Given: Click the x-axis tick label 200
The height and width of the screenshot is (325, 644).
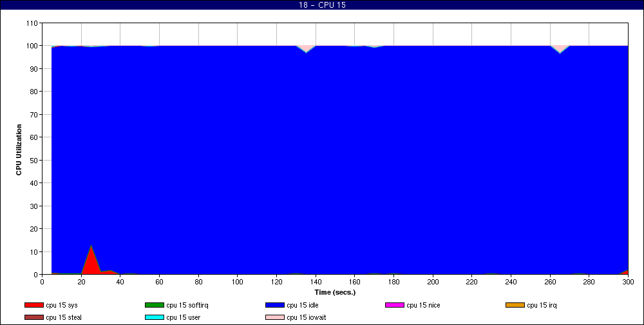Looking at the screenshot, I should pyautogui.click(x=433, y=282).
